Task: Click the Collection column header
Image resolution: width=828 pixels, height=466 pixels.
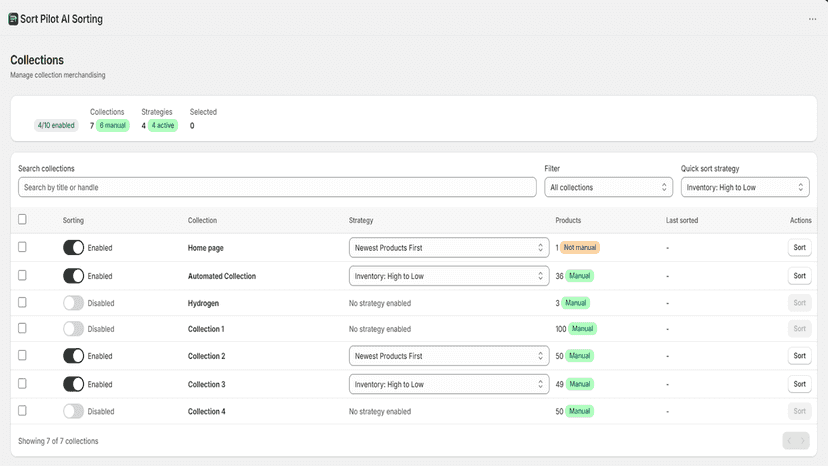Action: [x=202, y=220]
